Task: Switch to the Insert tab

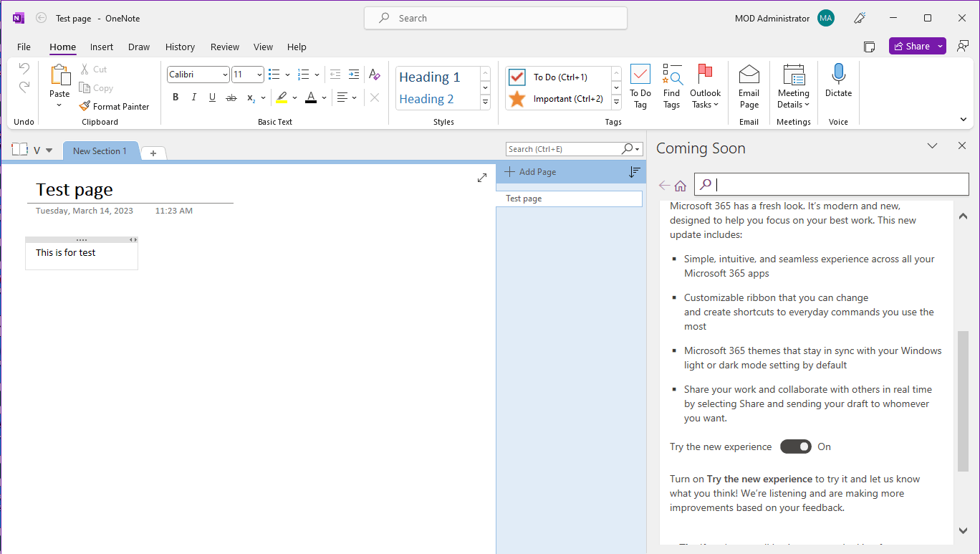Action: point(102,47)
